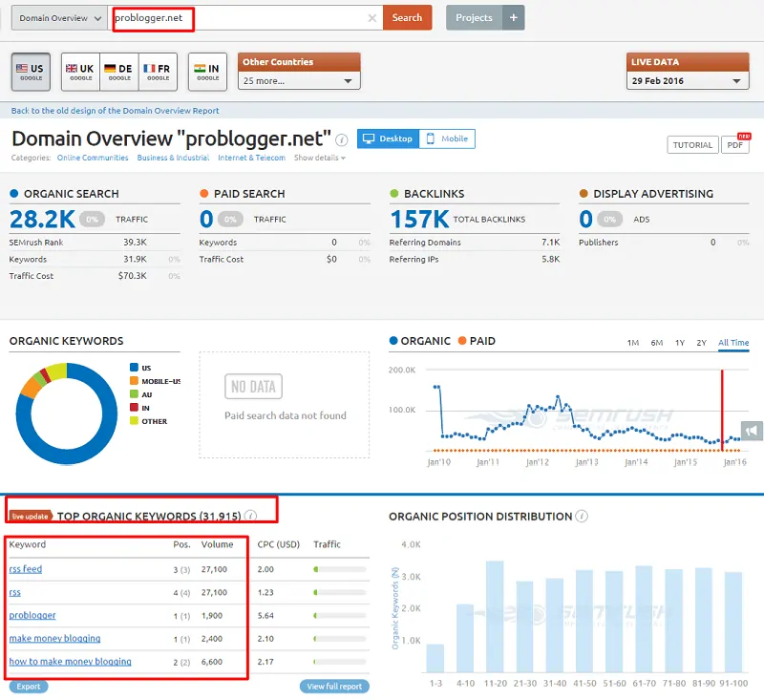The image size is (764, 700).
Task: Click the Traffic Cost $70.3K value
Action: click(x=132, y=276)
